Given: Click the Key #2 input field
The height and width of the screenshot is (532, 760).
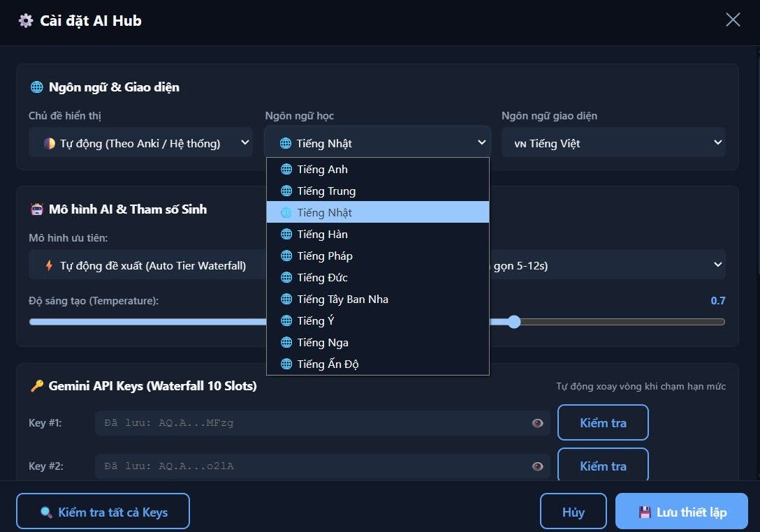Looking at the screenshot, I should pos(322,466).
